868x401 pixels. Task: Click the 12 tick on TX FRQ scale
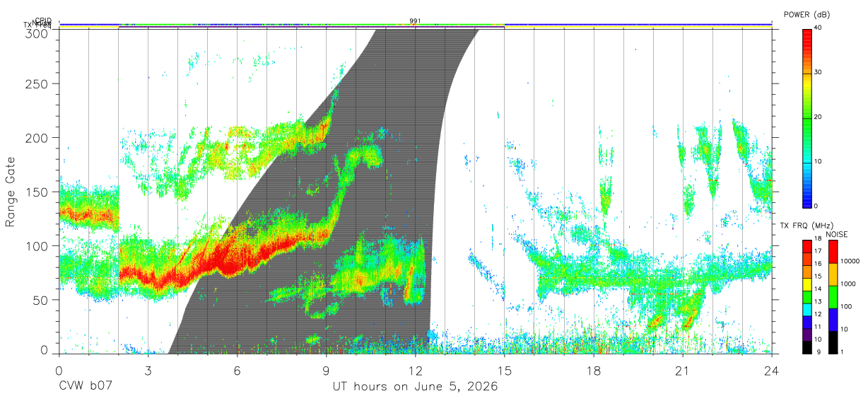pos(818,315)
